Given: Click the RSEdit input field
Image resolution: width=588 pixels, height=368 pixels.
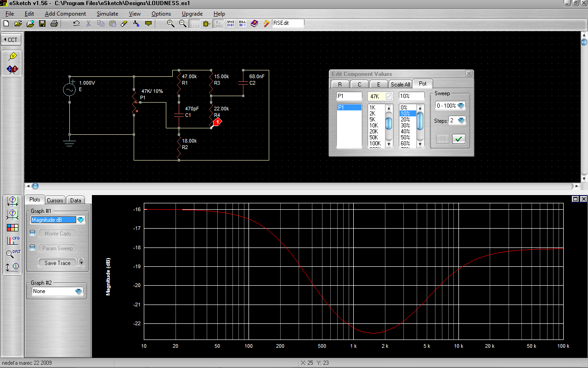Looking at the screenshot, I should 288,23.
